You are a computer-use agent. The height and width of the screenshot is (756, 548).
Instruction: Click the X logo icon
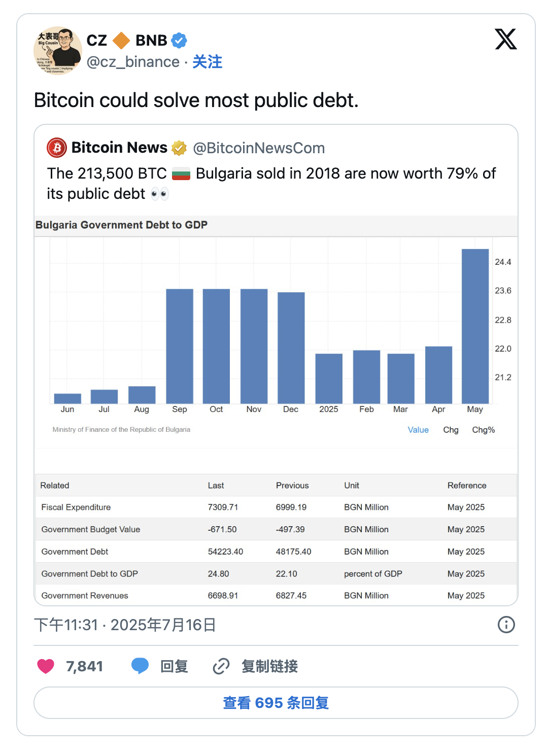(505, 40)
